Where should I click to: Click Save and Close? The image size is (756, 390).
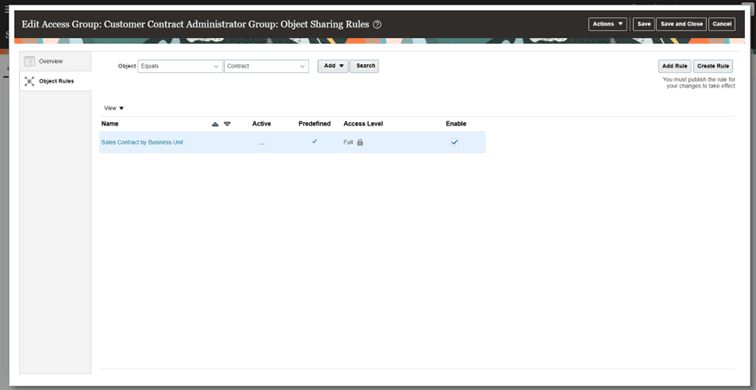(x=681, y=24)
